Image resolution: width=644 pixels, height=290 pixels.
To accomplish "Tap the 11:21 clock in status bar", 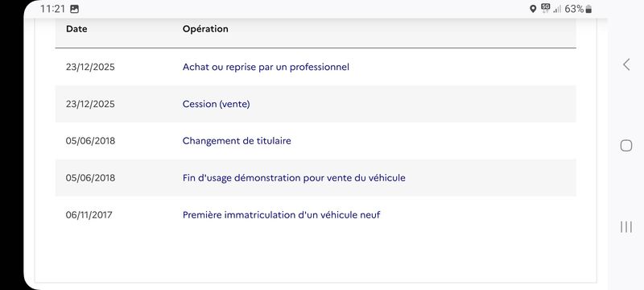I will (52, 9).
